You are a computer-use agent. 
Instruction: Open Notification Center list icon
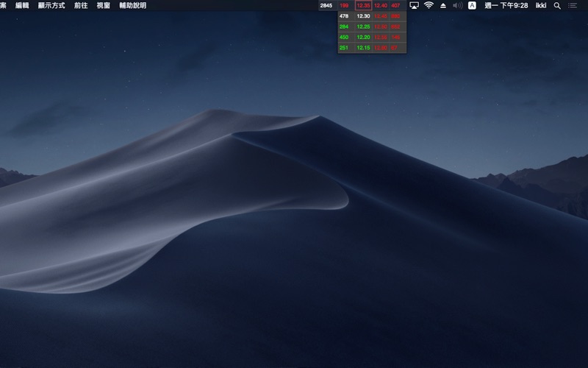(x=573, y=6)
